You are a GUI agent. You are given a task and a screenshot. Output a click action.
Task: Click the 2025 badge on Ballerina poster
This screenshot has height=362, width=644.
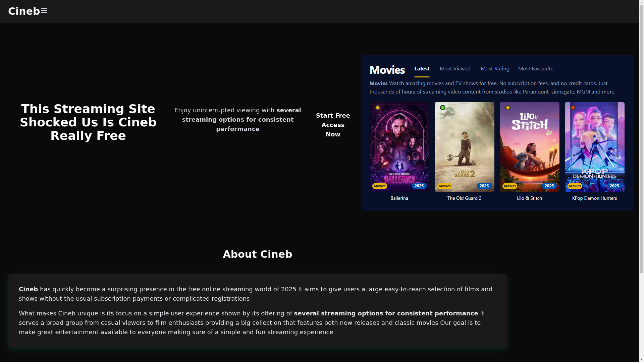click(x=419, y=186)
